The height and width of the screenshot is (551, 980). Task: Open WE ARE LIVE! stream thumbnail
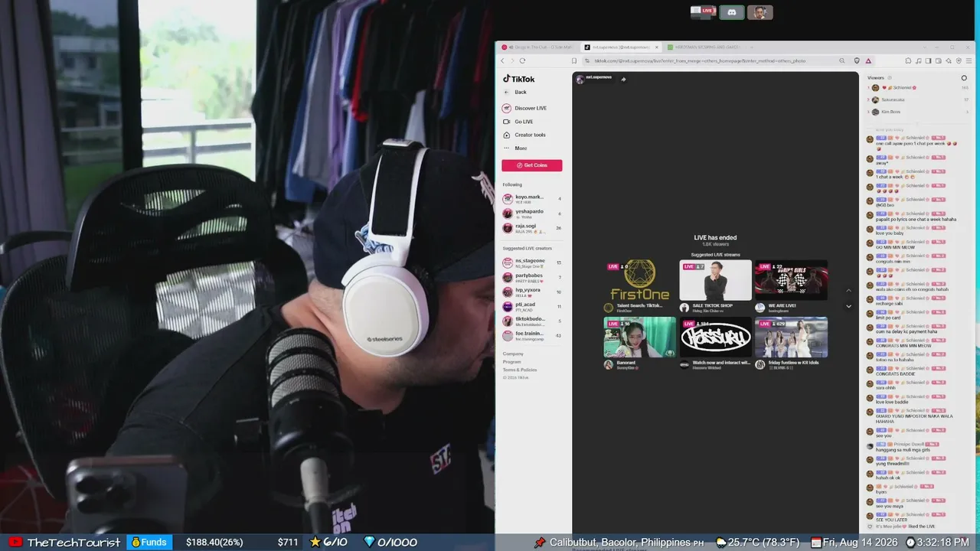(x=791, y=280)
